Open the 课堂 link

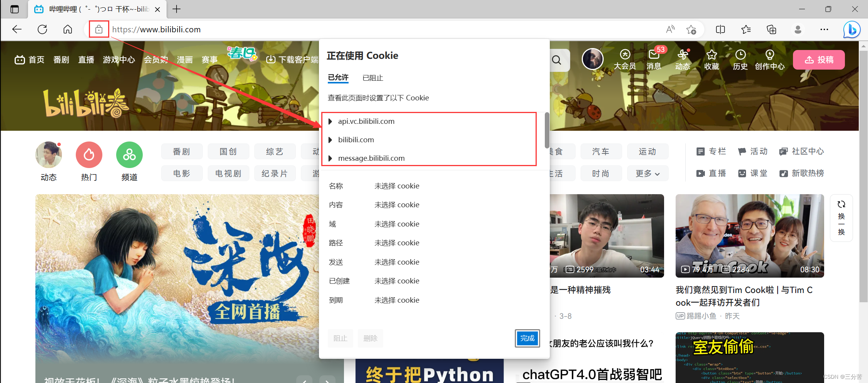pyautogui.click(x=753, y=173)
